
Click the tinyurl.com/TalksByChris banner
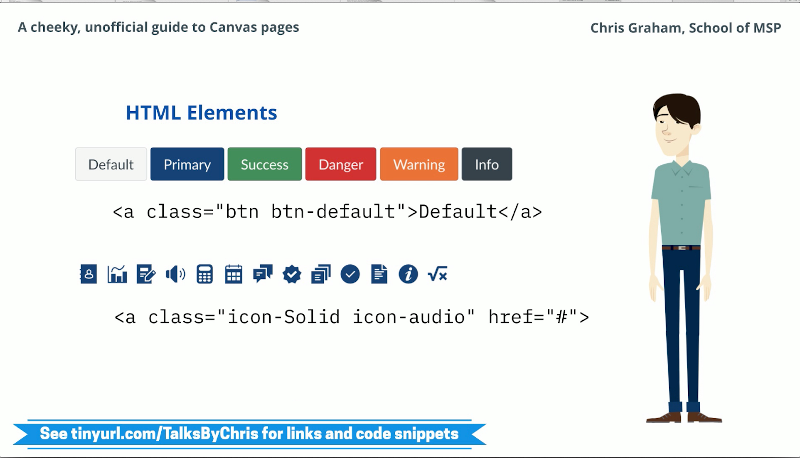(x=249, y=434)
